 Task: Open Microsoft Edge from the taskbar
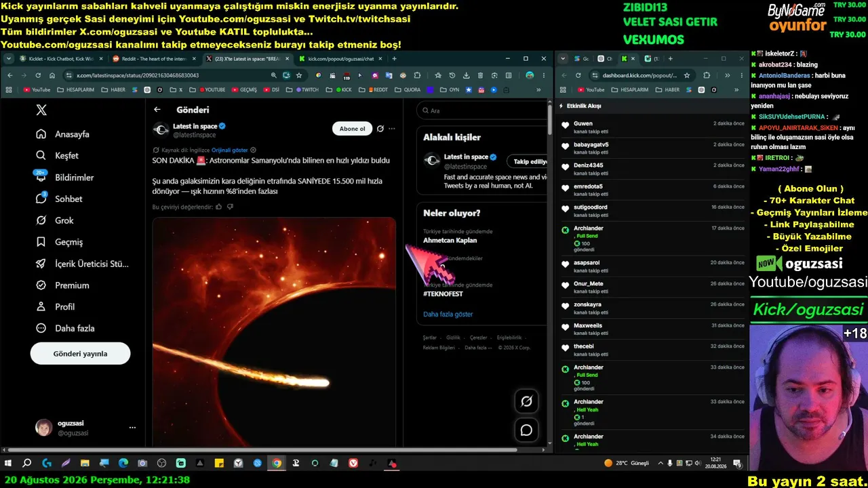pyautogui.click(x=123, y=464)
